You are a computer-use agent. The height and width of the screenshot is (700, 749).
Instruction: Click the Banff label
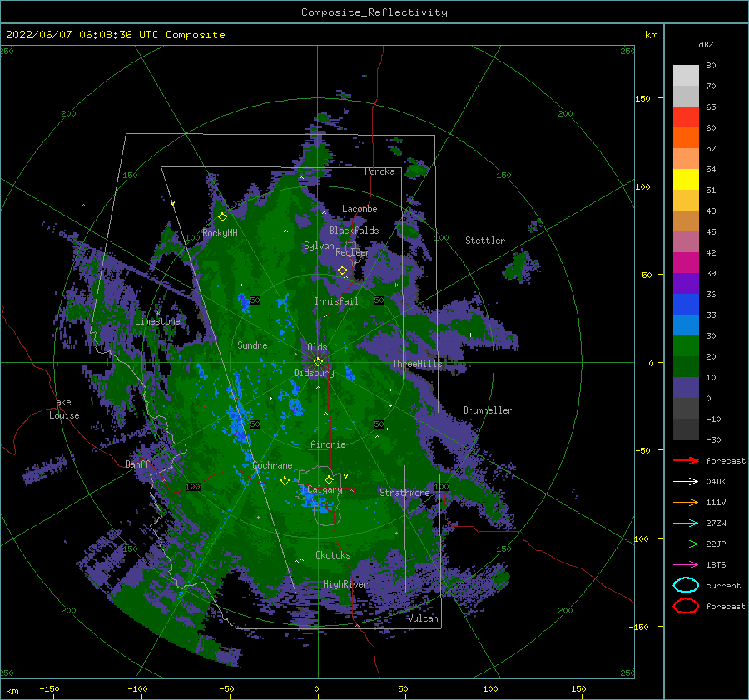pos(137,464)
